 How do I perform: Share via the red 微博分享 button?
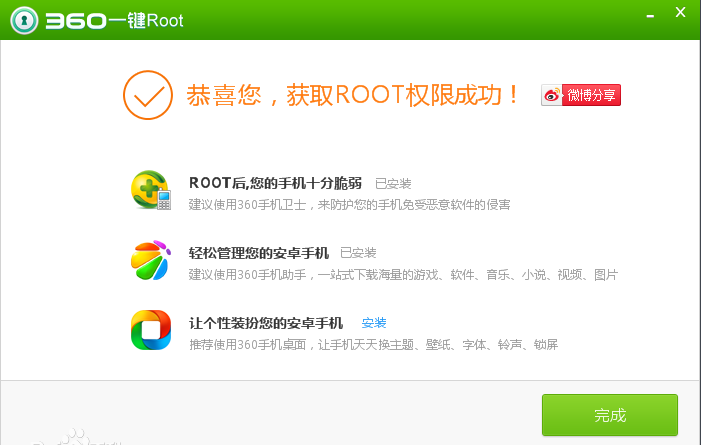[x=592, y=95]
